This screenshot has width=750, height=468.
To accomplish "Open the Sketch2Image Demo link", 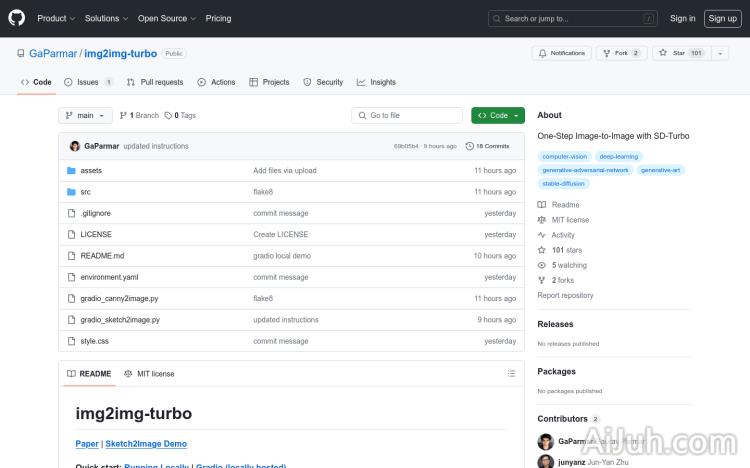I will [x=146, y=444].
